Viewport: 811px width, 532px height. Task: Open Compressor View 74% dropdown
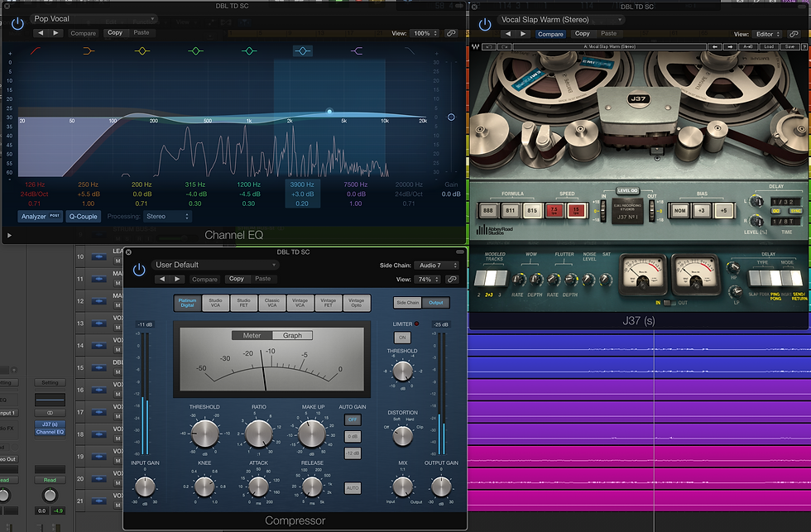[x=427, y=279]
